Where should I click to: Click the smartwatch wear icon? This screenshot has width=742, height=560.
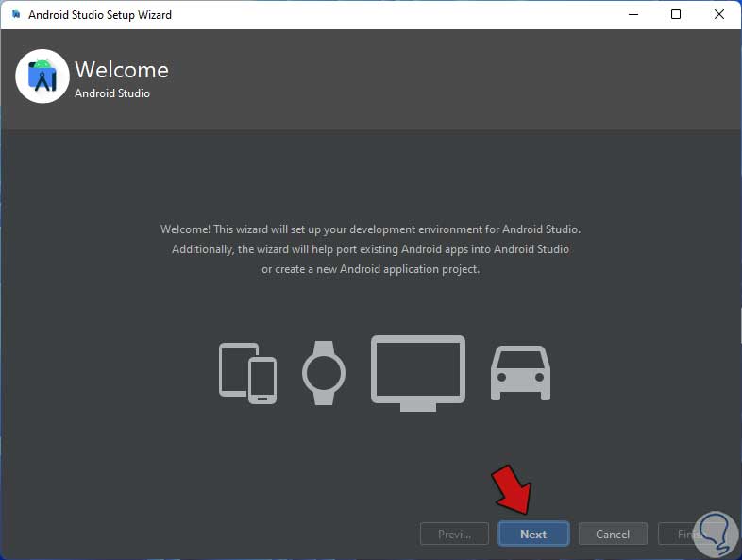324,373
